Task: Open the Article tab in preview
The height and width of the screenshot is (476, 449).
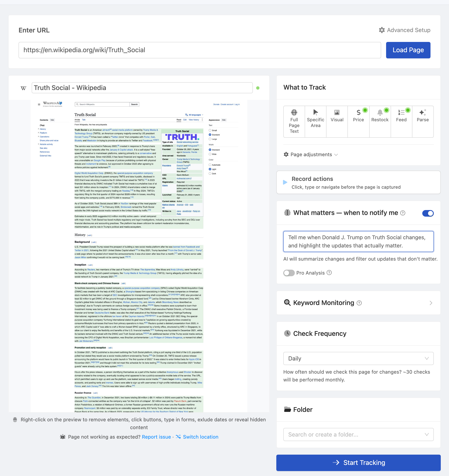Action: tap(77, 120)
